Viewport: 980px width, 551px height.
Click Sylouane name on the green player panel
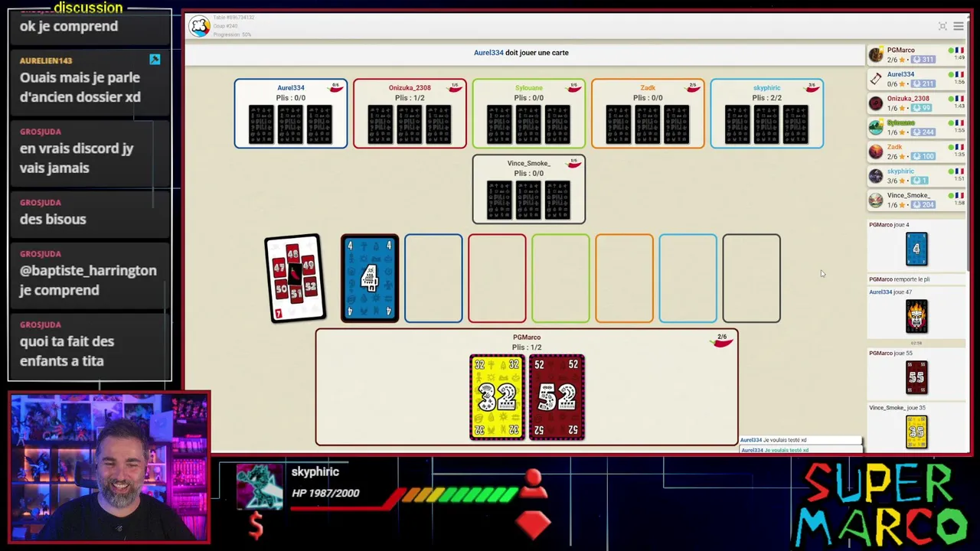[529, 88]
